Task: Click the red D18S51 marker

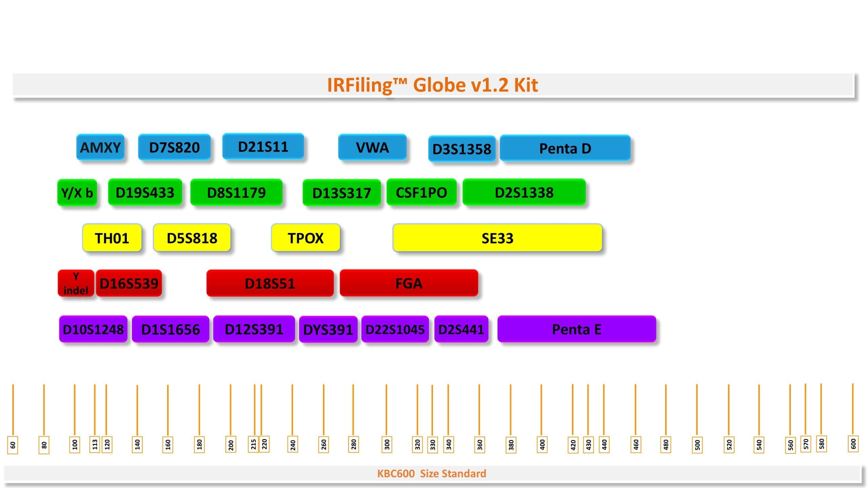Action: coord(270,283)
